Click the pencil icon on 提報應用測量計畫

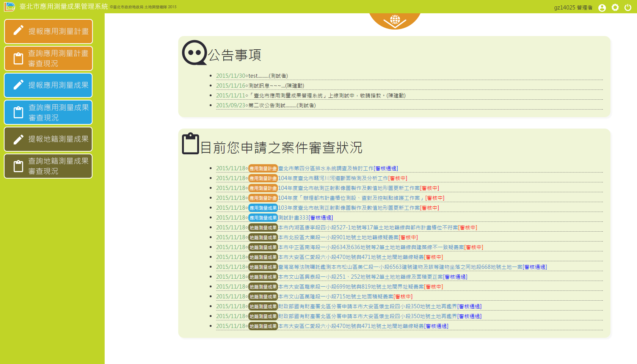(x=19, y=31)
